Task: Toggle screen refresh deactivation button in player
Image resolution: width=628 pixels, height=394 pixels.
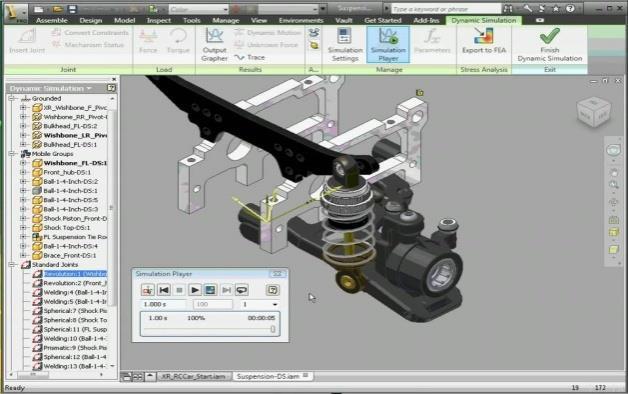Action: point(210,290)
